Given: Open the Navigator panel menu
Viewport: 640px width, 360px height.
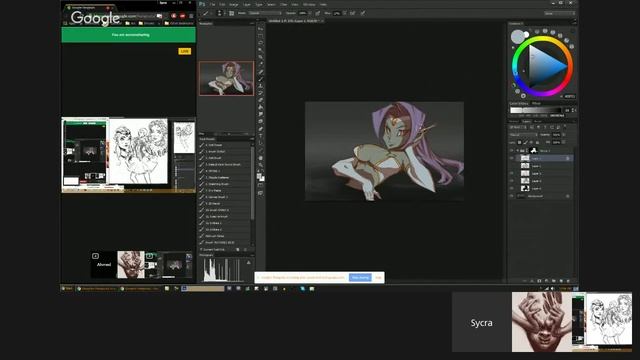Looking at the screenshot, I should (x=252, y=24).
